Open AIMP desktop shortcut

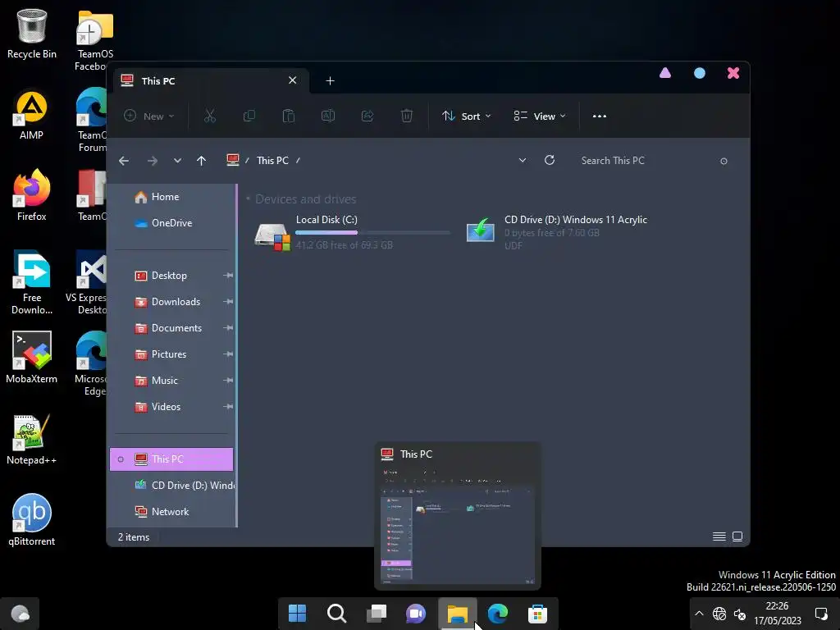tap(32, 115)
